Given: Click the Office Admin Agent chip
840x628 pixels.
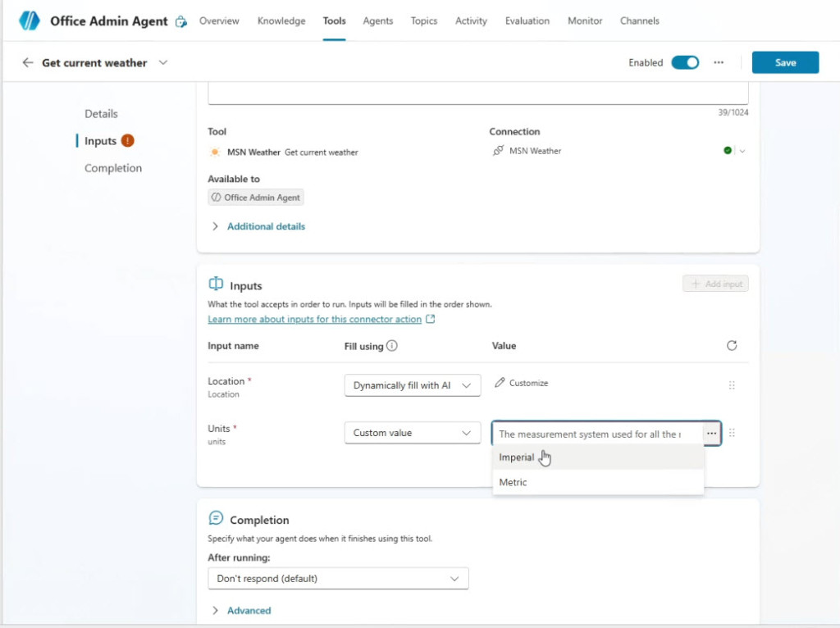Looking at the screenshot, I should coord(256,198).
